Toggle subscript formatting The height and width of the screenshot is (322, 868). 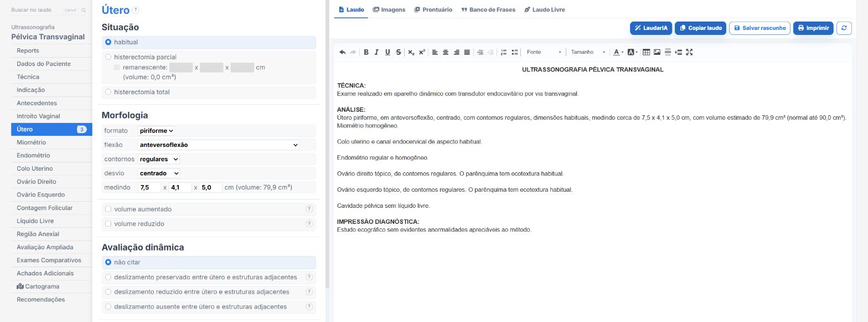(x=411, y=52)
